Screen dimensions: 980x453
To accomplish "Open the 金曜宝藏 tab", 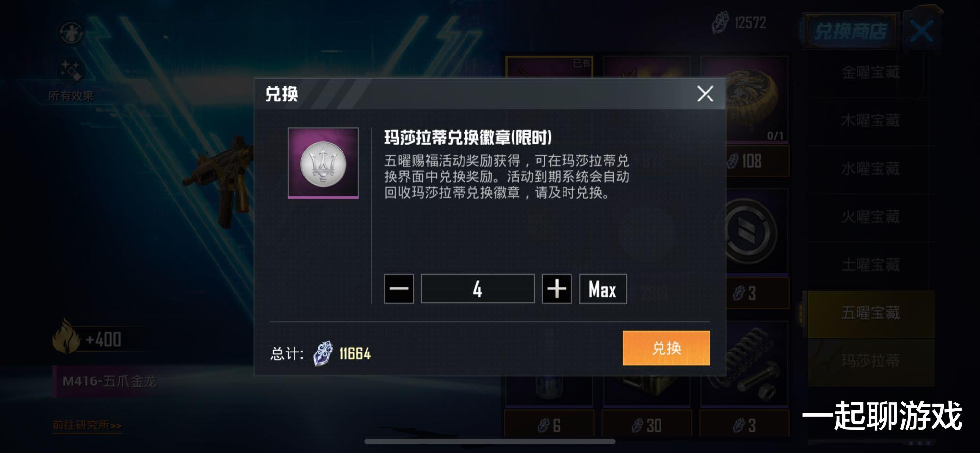I will click(x=870, y=73).
